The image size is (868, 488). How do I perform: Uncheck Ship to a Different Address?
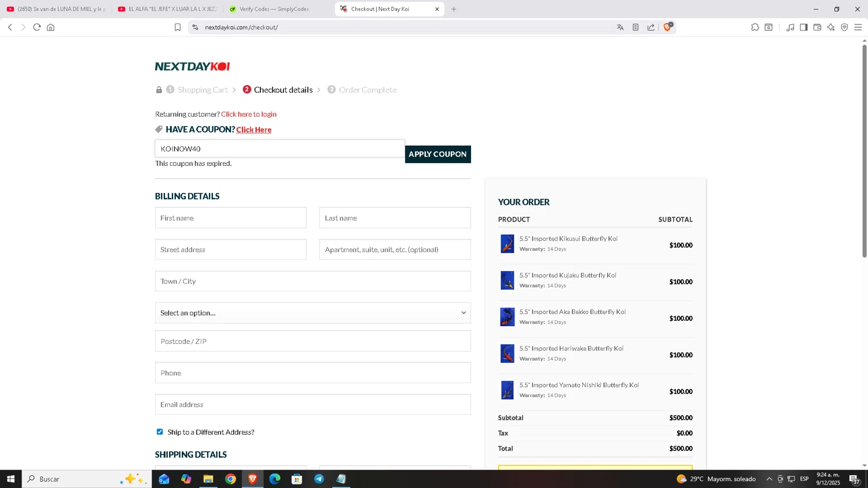[160, 432]
